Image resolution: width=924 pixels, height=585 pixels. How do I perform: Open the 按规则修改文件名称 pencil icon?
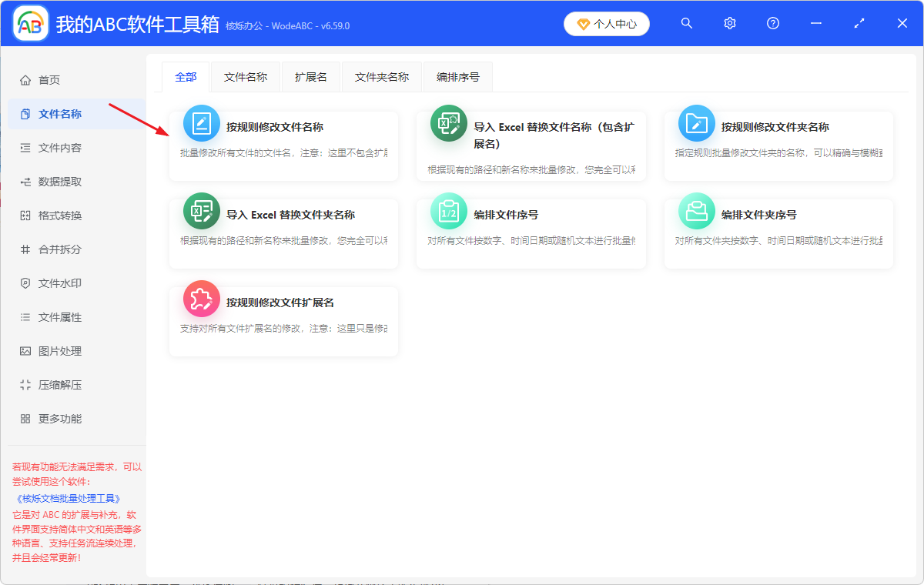(201, 123)
